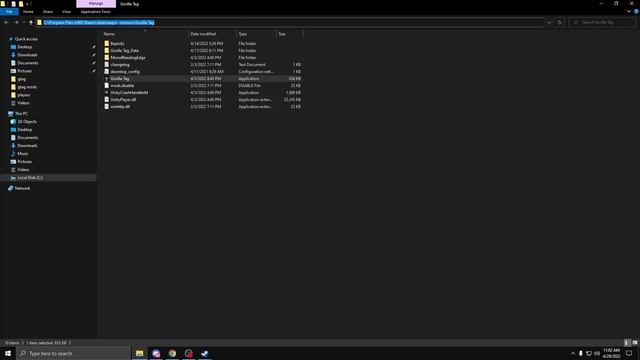640x360 pixels.
Task: Open pinned Desktop under Quick access
Action: (x=24, y=47)
